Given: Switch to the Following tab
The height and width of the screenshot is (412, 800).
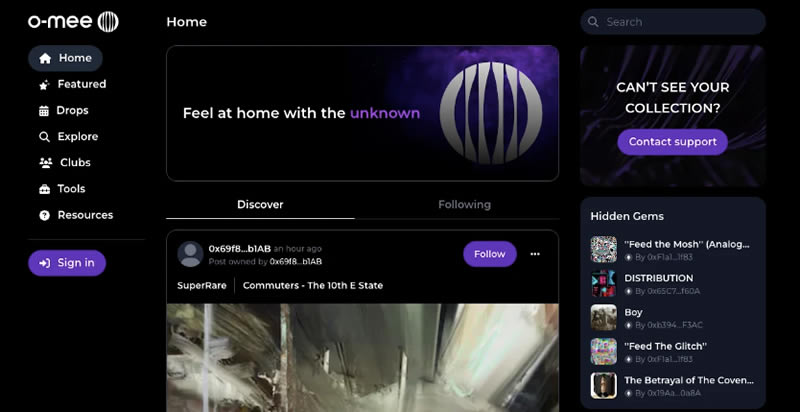Looking at the screenshot, I should click(464, 204).
